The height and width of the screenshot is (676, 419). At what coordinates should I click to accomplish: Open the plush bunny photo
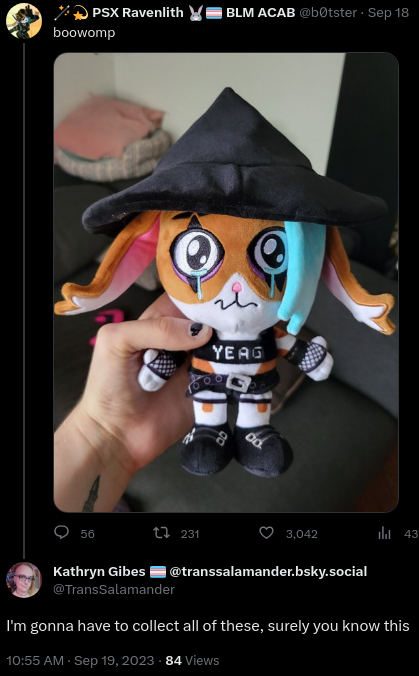pos(226,282)
